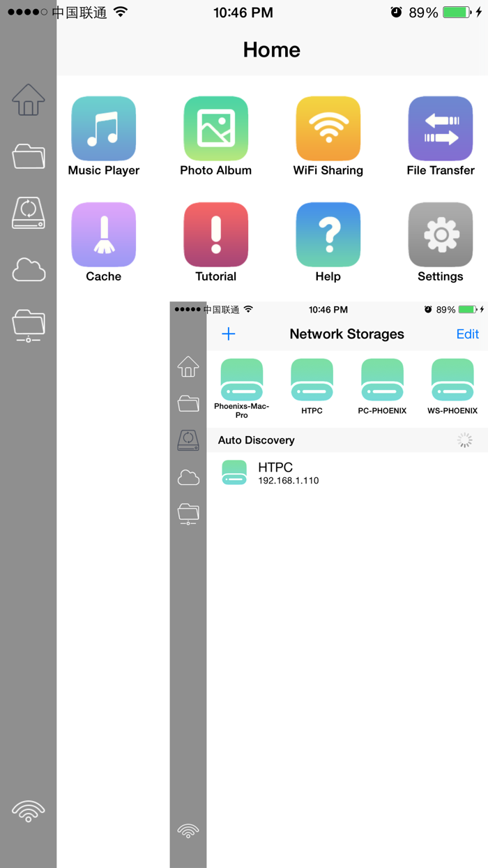Viewport: 488px width, 868px height.
Task: Tap the battery indicator in top status bar
Action: pos(457,13)
